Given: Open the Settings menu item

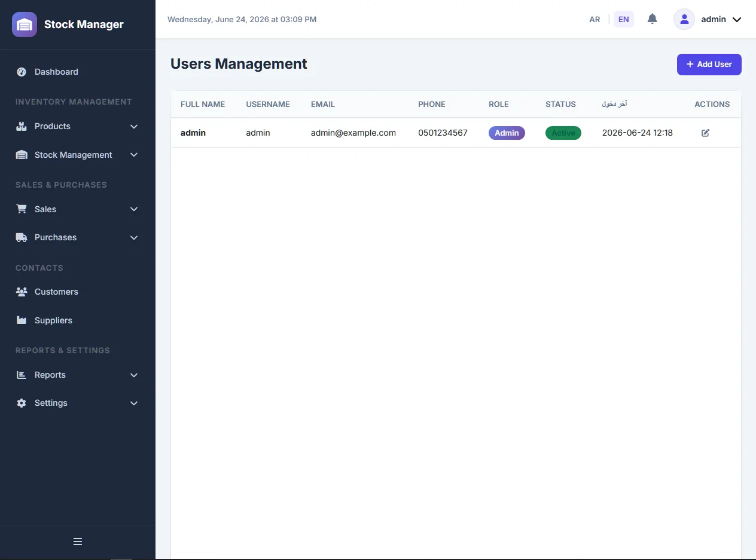Looking at the screenshot, I should tap(78, 403).
